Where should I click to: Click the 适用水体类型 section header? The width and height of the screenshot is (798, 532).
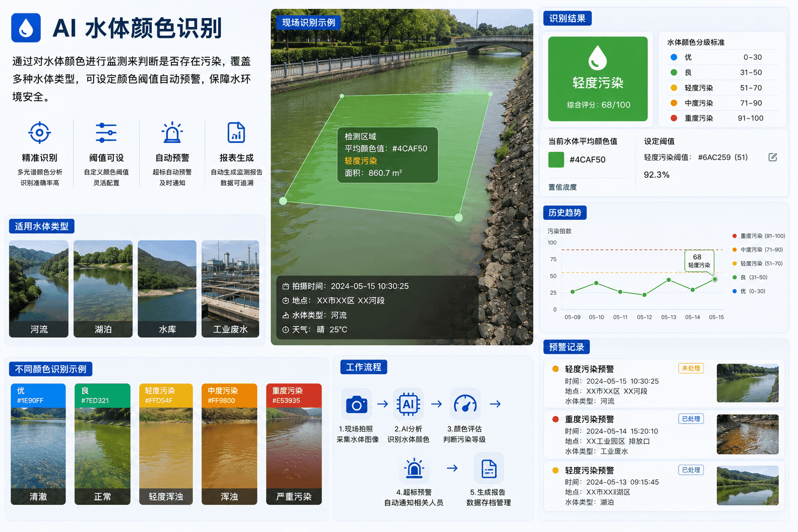point(42,226)
